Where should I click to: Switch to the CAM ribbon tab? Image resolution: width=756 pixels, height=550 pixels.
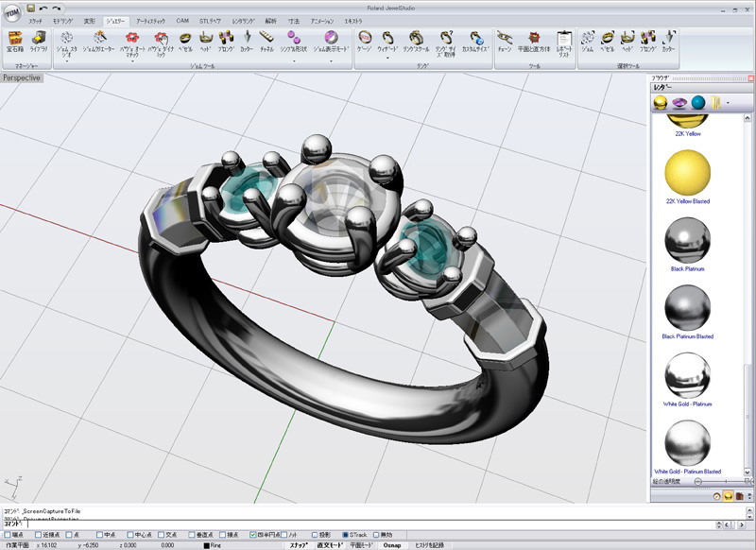[182, 20]
